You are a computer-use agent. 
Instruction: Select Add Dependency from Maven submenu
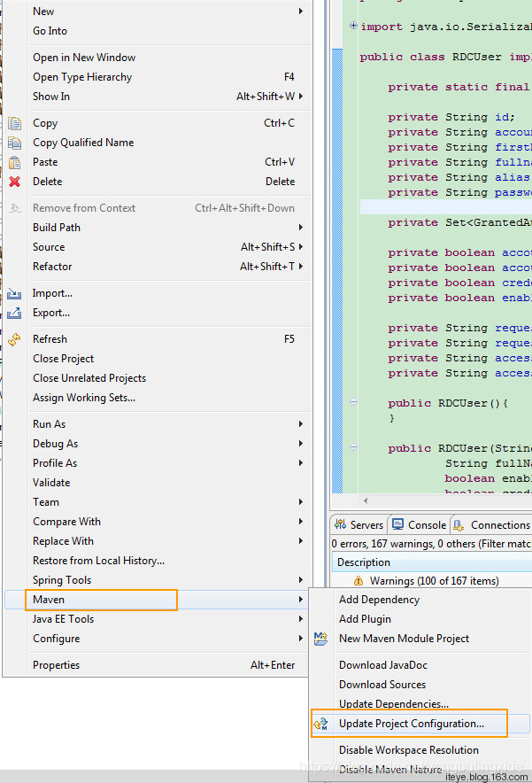(420, 600)
